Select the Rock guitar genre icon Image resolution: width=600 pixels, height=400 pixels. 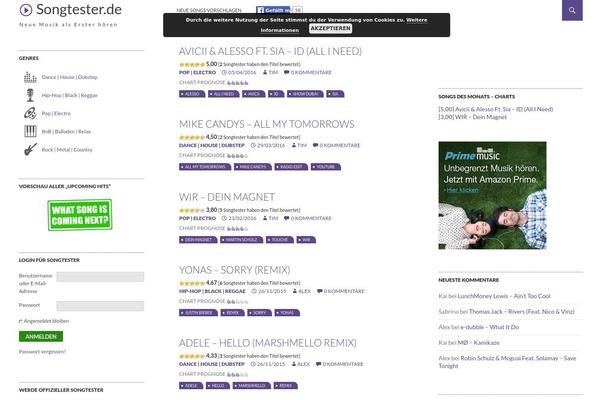click(x=30, y=149)
